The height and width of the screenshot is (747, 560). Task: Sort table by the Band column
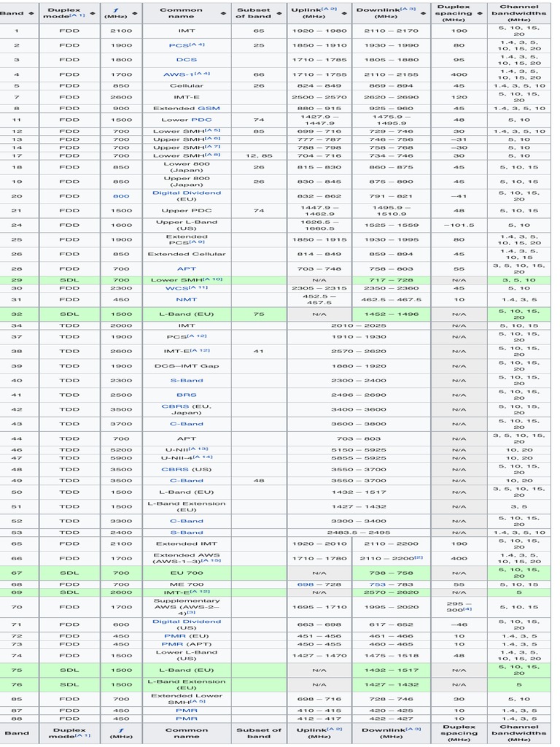tap(34, 13)
